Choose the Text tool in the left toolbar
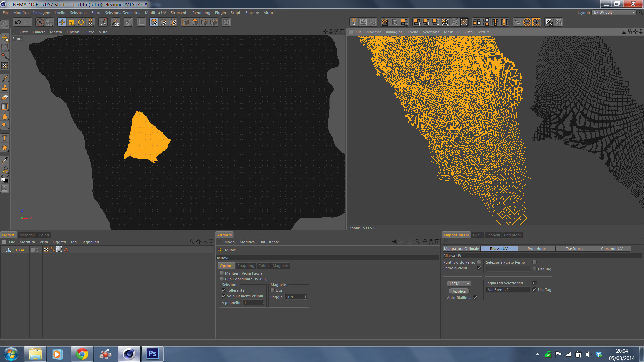Viewport: 644px width, 362px height. (x=5, y=138)
